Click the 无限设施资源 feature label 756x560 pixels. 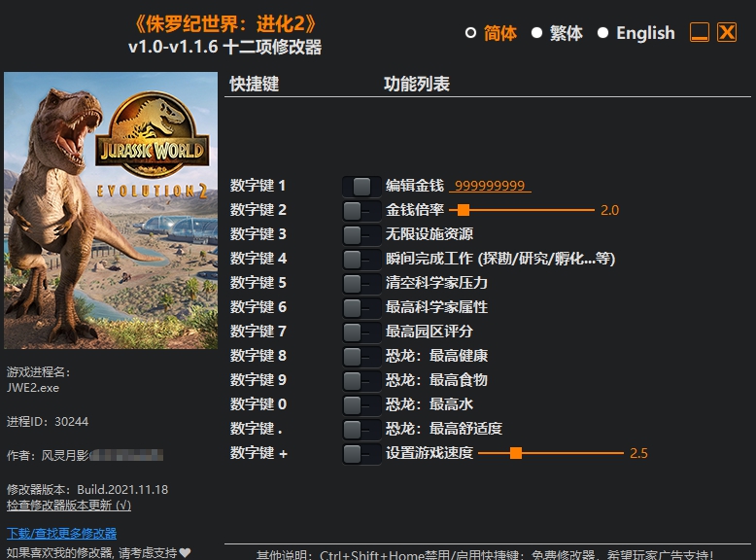click(430, 234)
